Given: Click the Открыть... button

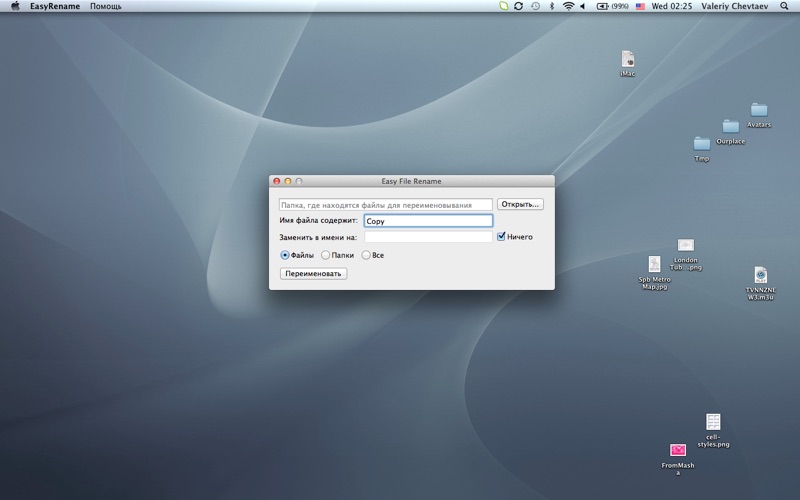Looking at the screenshot, I should click(x=520, y=204).
